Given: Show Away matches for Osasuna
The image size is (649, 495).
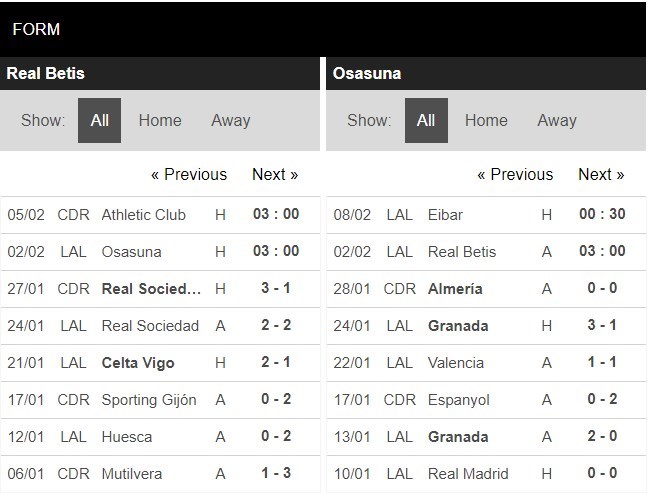Looking at the screenshot, I should [x=557, y=120].
